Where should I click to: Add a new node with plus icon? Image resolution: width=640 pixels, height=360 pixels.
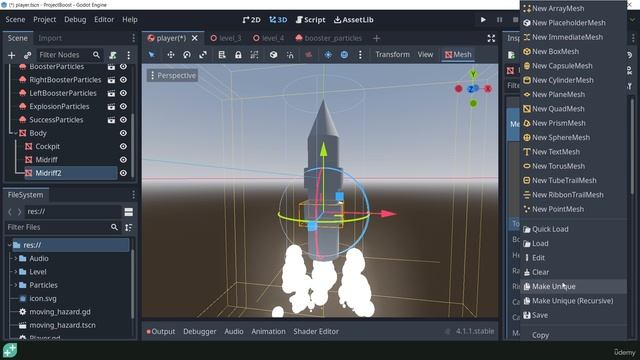point(11,55)
